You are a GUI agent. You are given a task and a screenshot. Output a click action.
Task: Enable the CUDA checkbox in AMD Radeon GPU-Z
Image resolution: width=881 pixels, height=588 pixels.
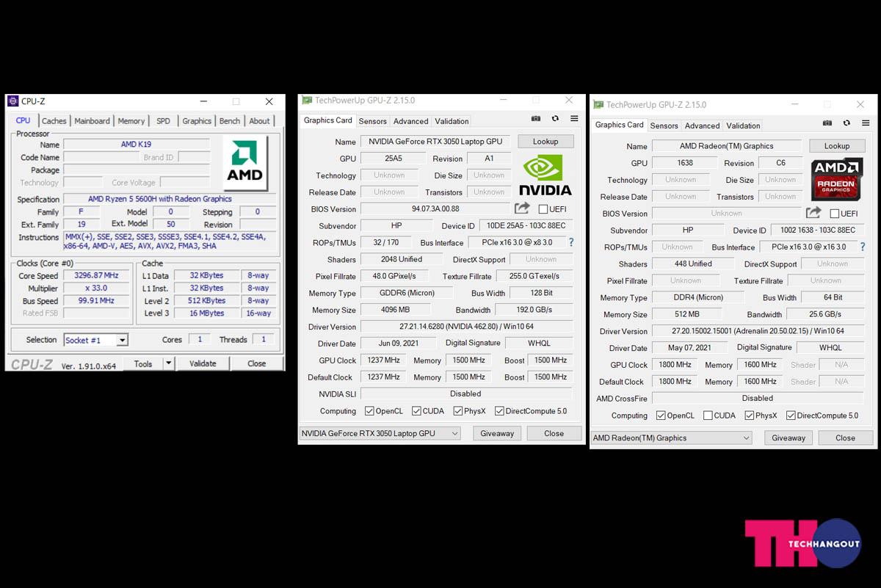pyautogui.click(x=708, y=415)
